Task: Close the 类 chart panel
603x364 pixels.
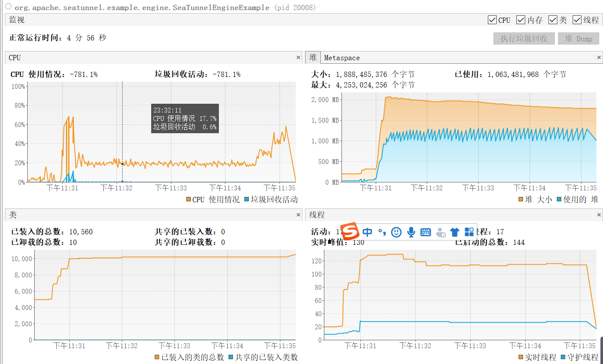Action: (x=298, y=215)
